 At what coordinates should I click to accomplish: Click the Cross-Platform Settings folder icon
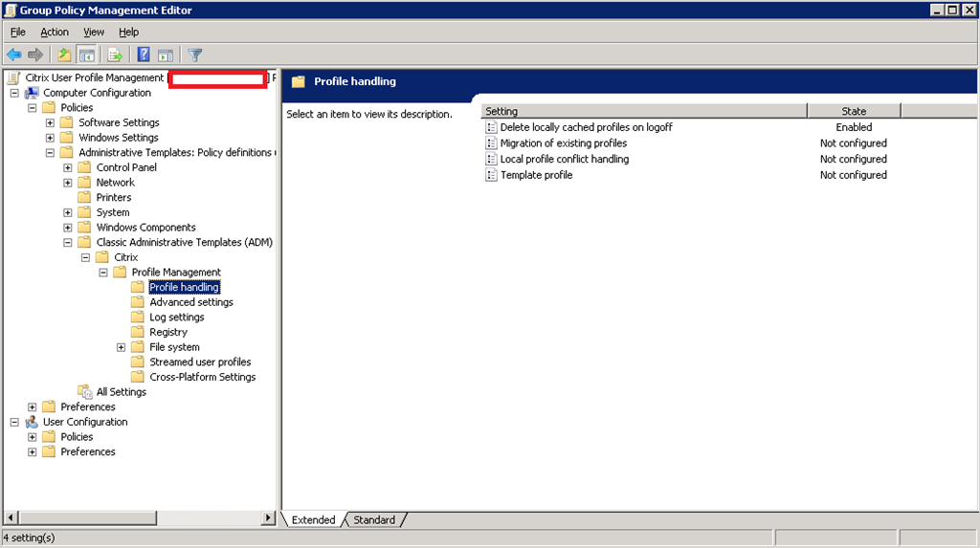point(138,377)
